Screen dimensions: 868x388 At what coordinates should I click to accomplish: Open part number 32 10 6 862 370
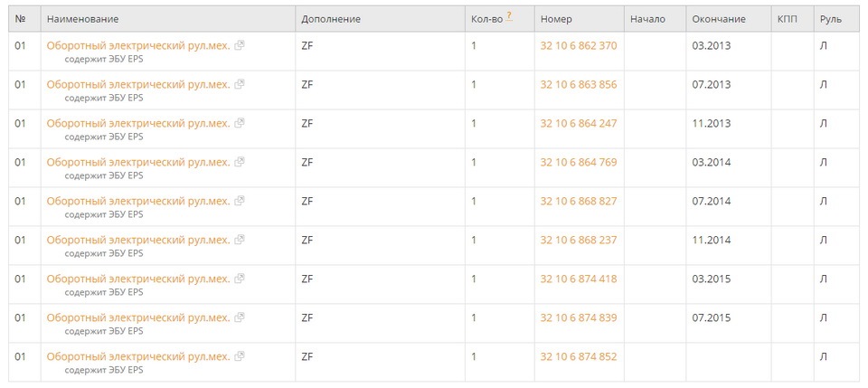(x=579, y=46)
